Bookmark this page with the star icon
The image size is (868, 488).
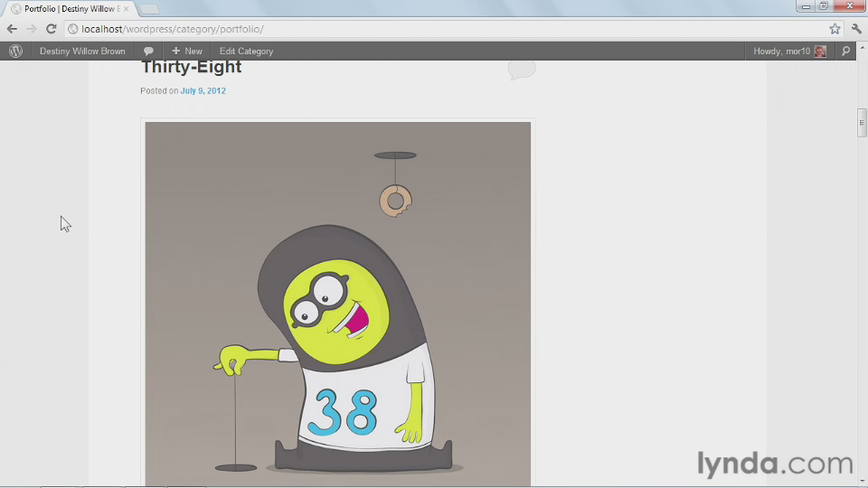tap(835, 29)
